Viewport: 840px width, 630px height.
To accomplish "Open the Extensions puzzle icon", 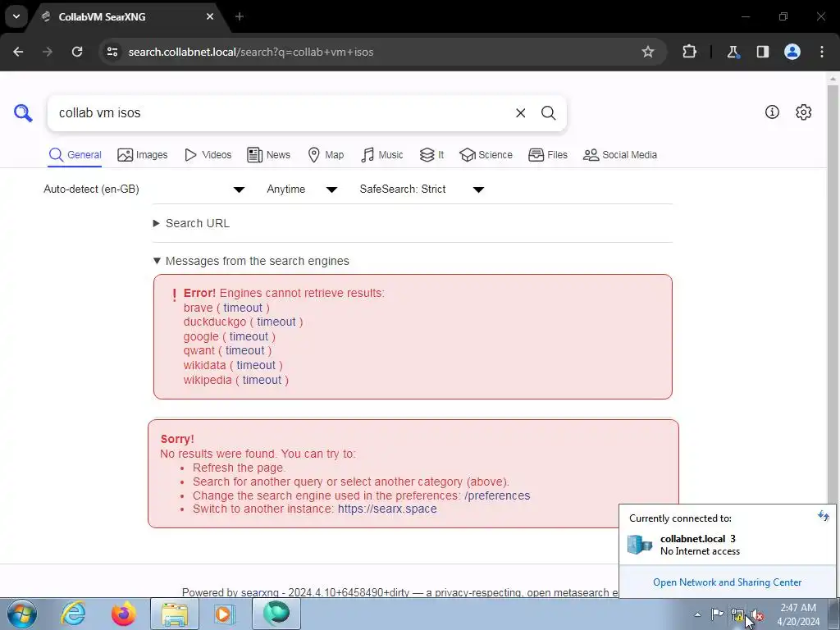I will click(x=689, y=52).
